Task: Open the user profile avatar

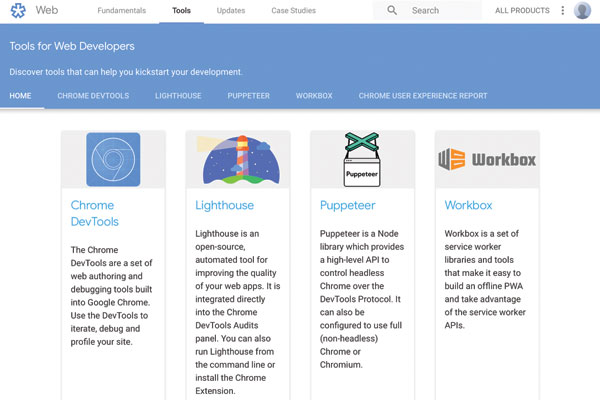Action: [x=583, y=11]
